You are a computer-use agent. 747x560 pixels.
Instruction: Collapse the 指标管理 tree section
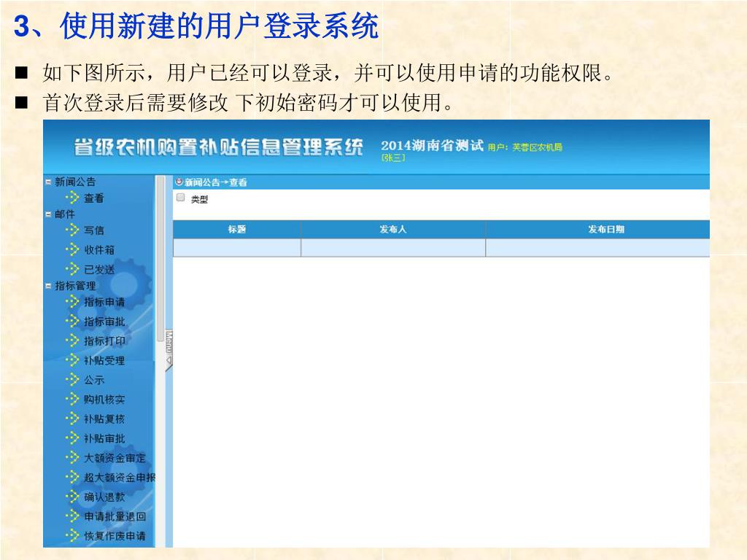[x=49, y=287]
